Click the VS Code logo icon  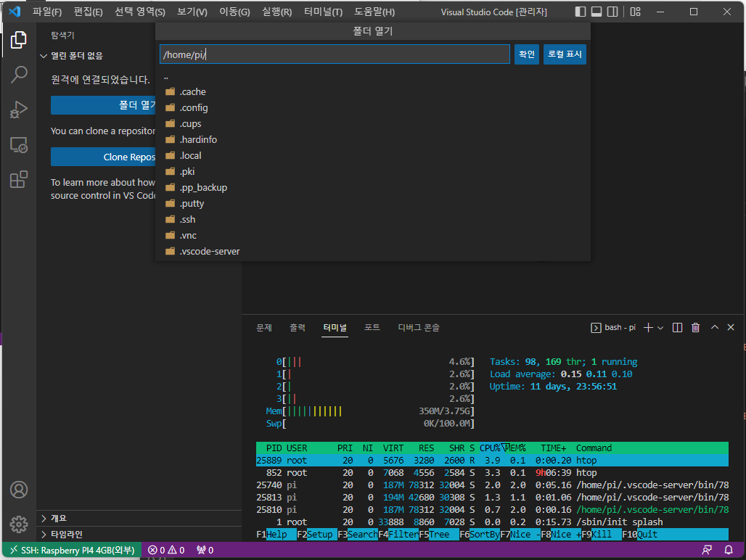click(15, 12)
